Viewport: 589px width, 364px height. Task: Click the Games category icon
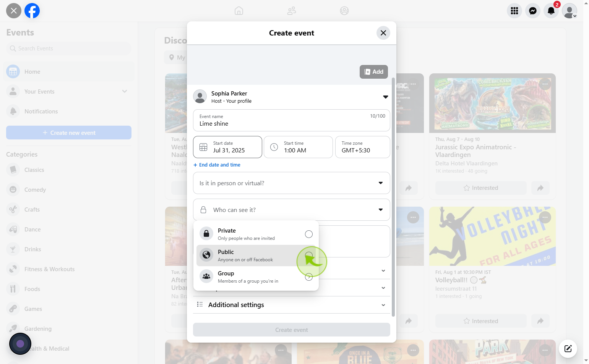pos(13,309)
